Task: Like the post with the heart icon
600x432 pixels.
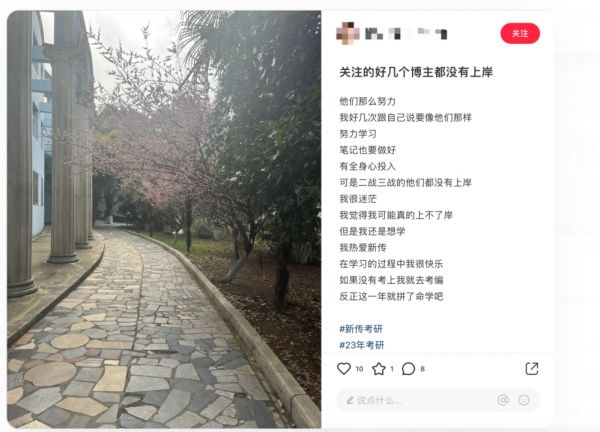Action: coord(344,368)
